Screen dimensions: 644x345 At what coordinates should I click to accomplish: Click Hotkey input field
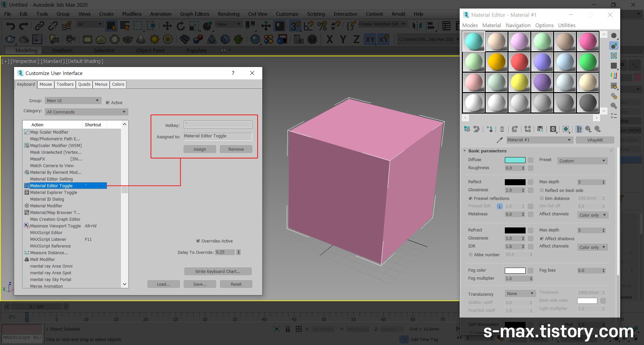point(218,125)
